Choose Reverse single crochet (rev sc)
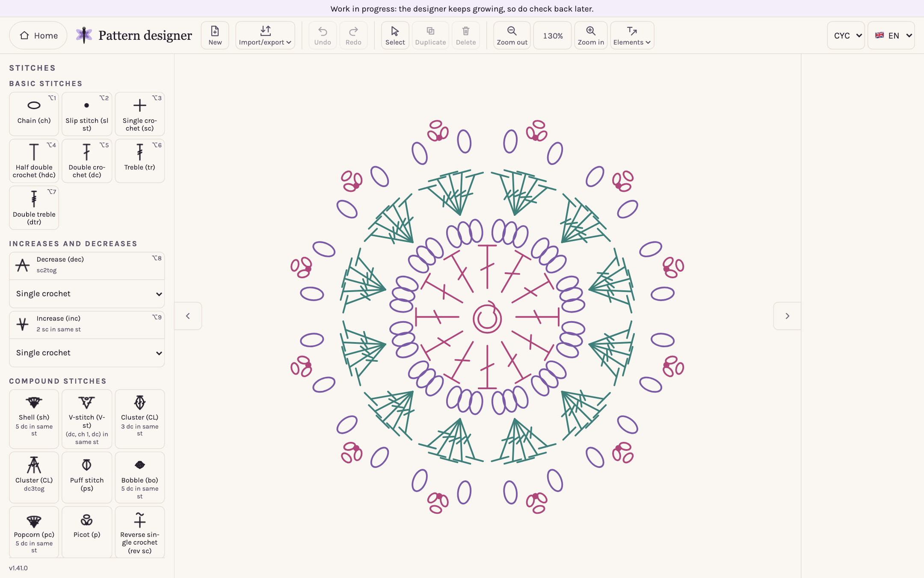 (x=140, y=532)
